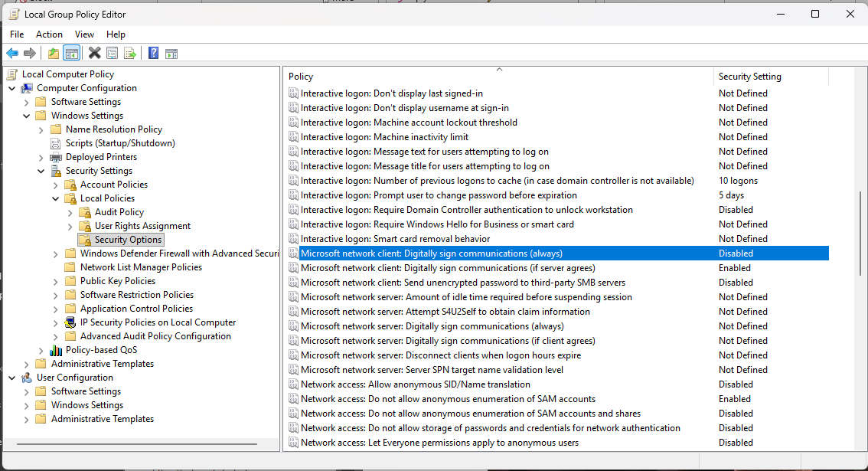Sort by the Security Setting column header
Image resolution: width=868 pixels, height=471 pixels.
[x=771, y=77]
